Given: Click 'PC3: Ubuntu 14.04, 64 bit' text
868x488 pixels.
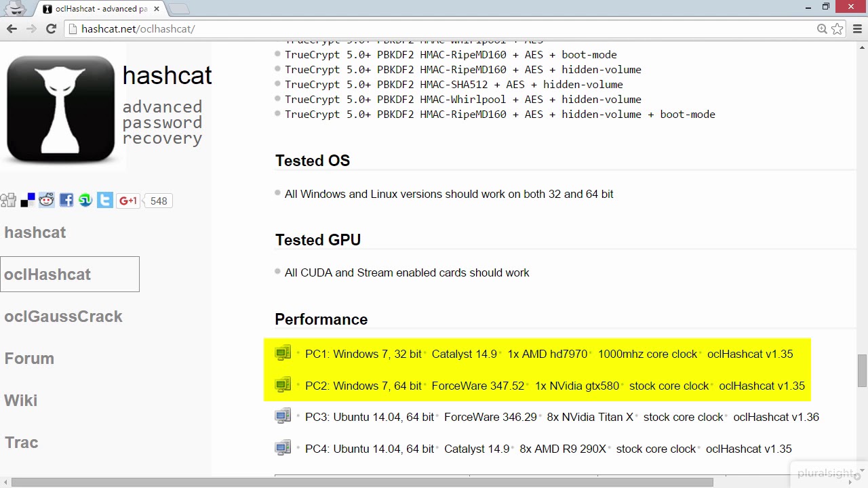Looking at the screenshot, I should (370, 417).
